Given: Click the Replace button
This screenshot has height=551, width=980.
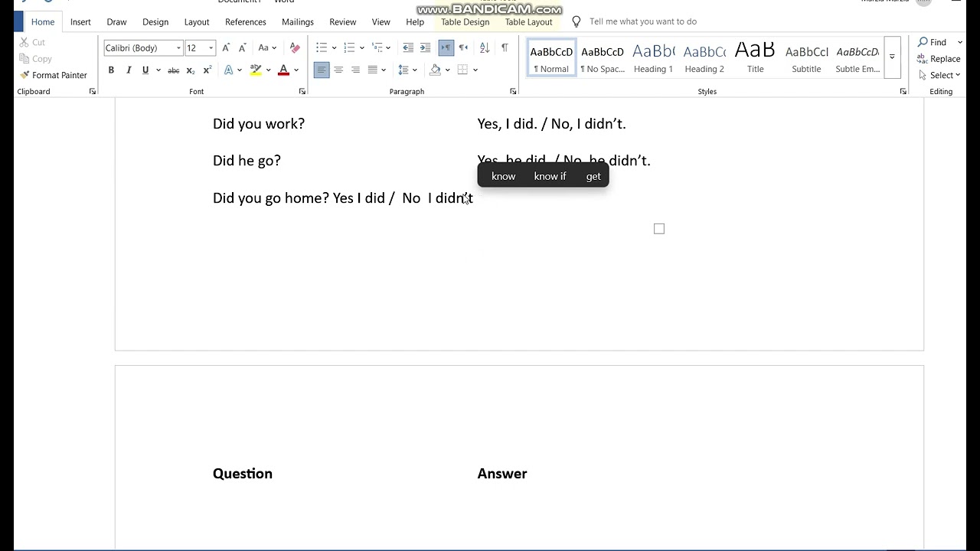Looking at the screenshot, I should pyautogui.click(x=939, y=59).
